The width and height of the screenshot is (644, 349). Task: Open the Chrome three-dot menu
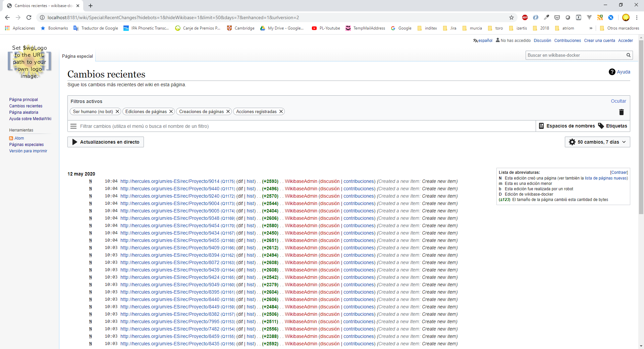point(637,17)
